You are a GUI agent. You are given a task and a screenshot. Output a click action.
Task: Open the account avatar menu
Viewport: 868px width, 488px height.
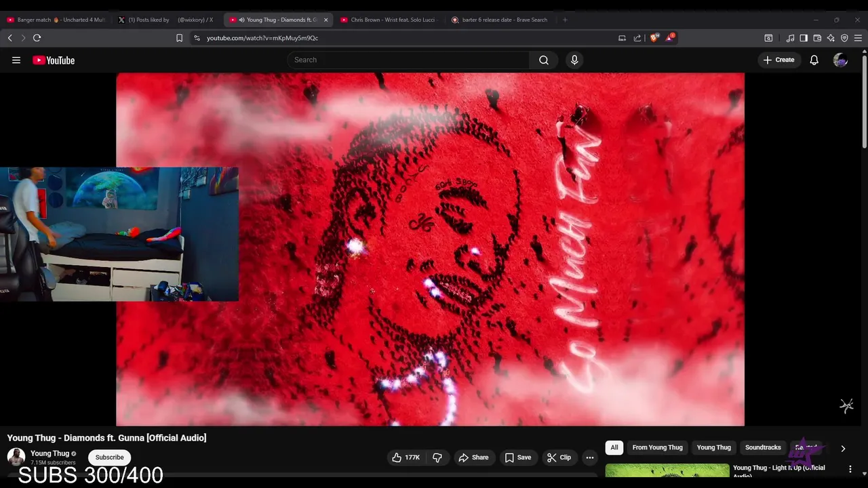tap(840, 60)
